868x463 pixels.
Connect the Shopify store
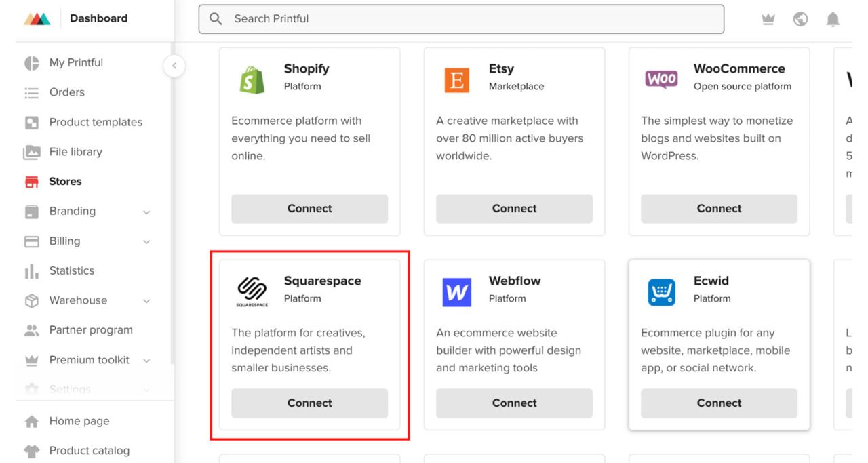[x=310, y=209]
